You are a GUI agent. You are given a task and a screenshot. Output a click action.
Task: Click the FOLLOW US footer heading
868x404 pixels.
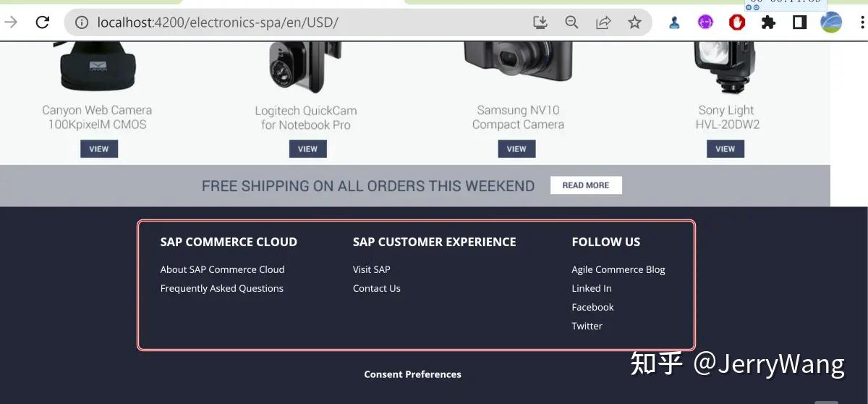click(606, 242)
